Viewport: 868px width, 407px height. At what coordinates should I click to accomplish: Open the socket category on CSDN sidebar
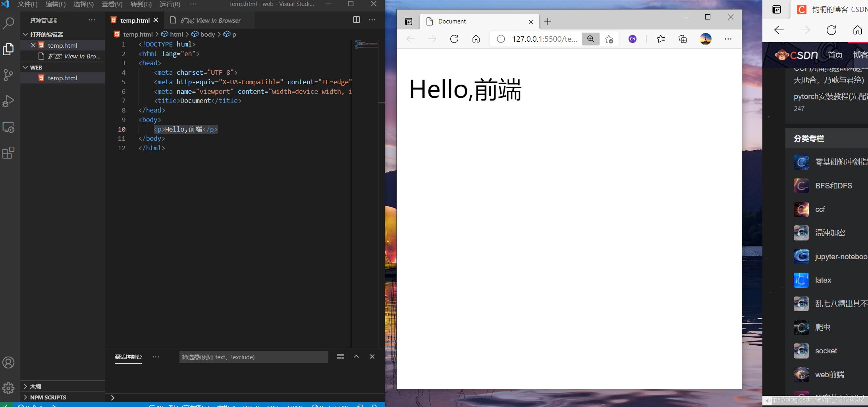[x=826, y=351]
